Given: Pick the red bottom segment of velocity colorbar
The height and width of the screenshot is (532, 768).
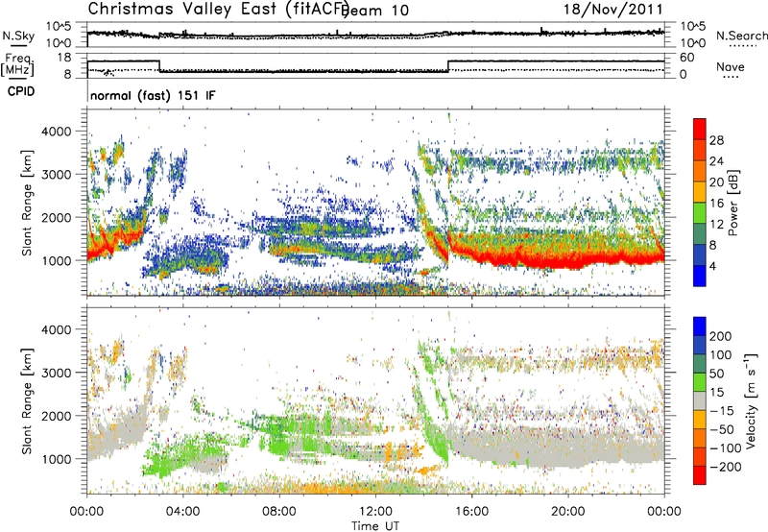Looking at the screenshot, I should (x=700, y=475).
